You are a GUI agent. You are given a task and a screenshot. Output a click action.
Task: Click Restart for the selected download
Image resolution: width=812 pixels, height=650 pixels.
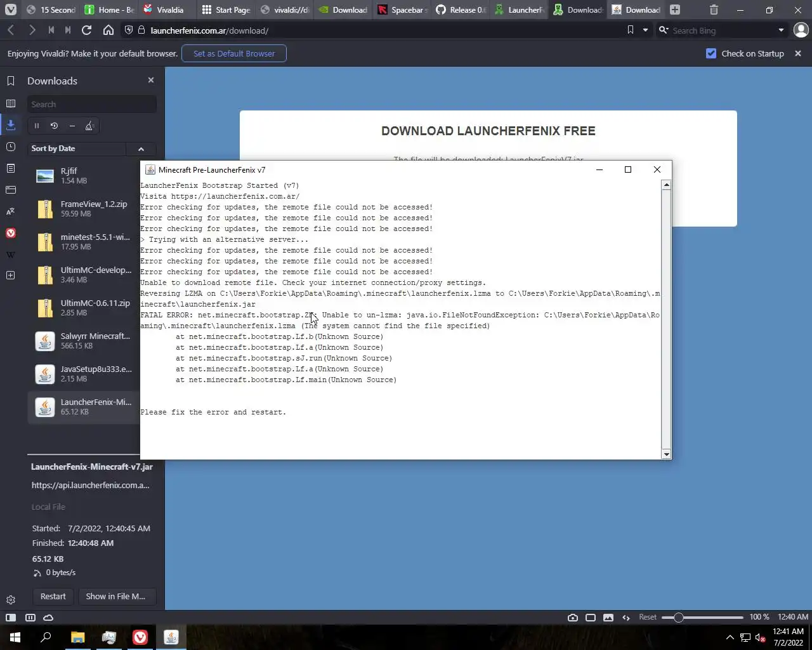53,596
